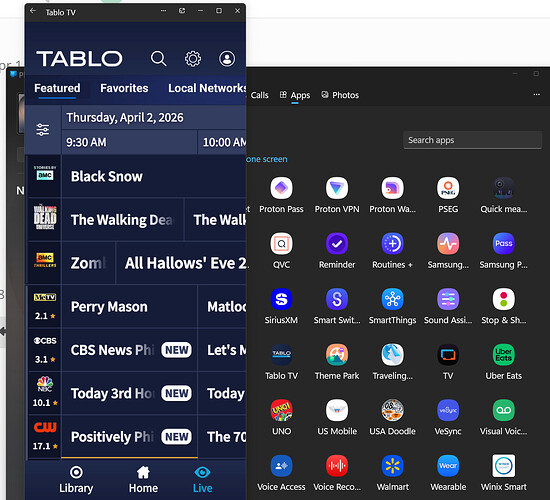Select the CW 17.1 channel

click(45, 437)
